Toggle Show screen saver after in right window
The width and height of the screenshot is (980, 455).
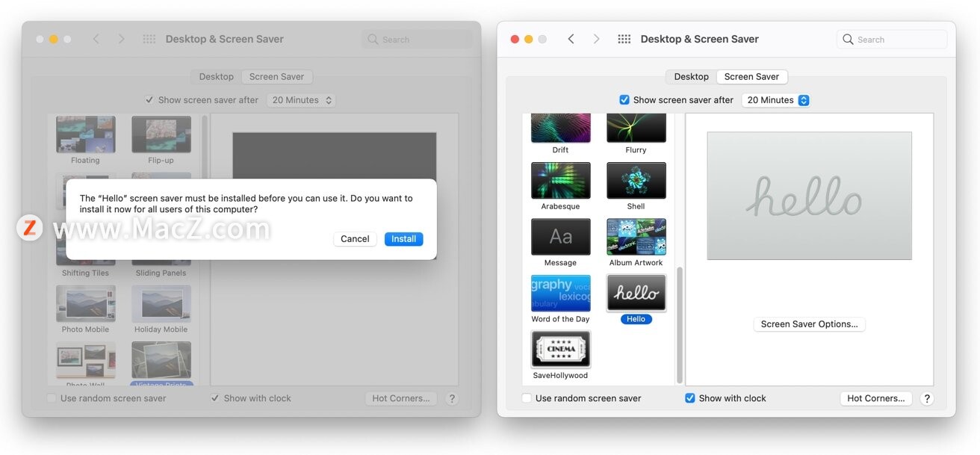624,100
